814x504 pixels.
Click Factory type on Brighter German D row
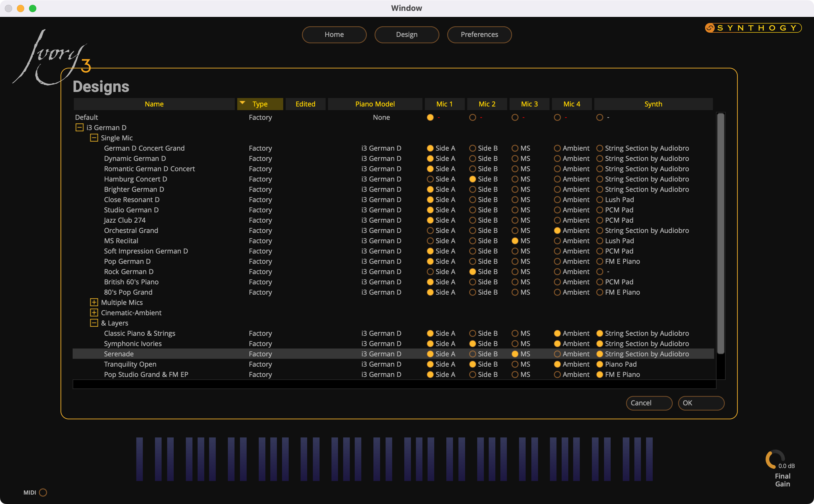[x=260, y=189]
